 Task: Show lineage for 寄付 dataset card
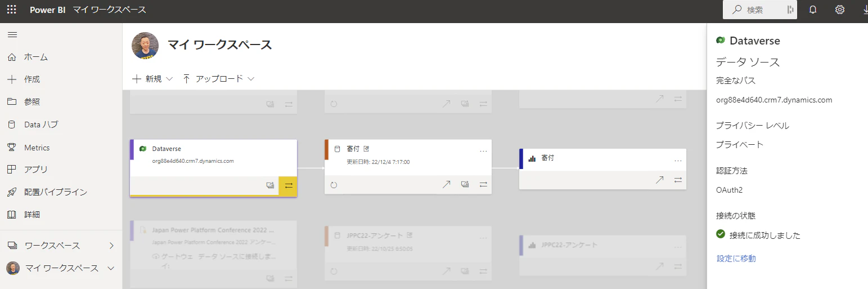click(483, 184)
